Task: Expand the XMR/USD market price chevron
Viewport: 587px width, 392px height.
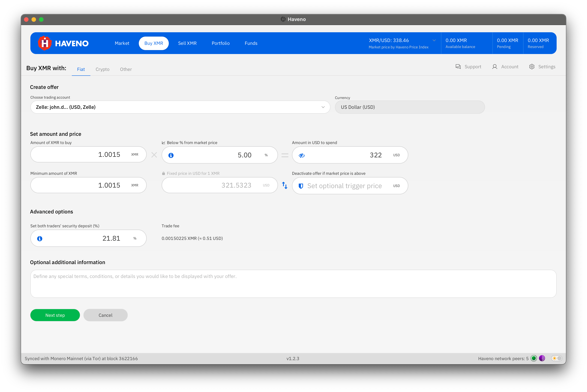Action: pos(434,41)
